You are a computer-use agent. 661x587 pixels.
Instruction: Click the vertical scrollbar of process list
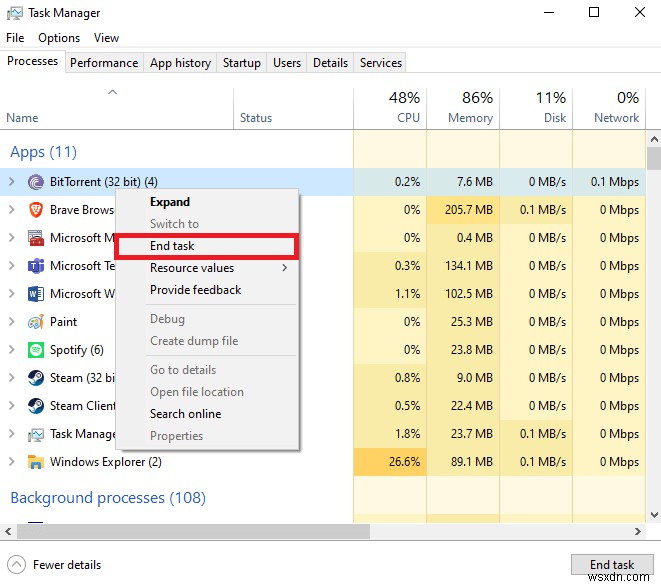tap(654, 300)
